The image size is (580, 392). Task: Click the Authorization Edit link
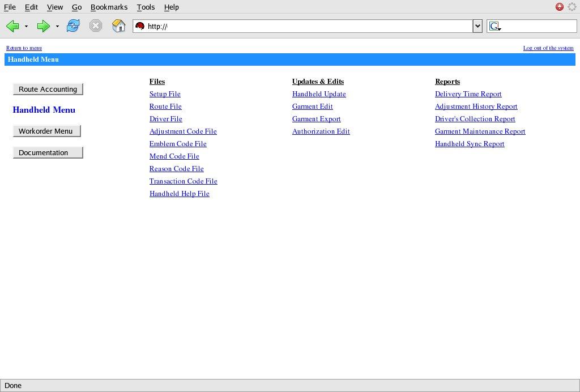(321, 131)
